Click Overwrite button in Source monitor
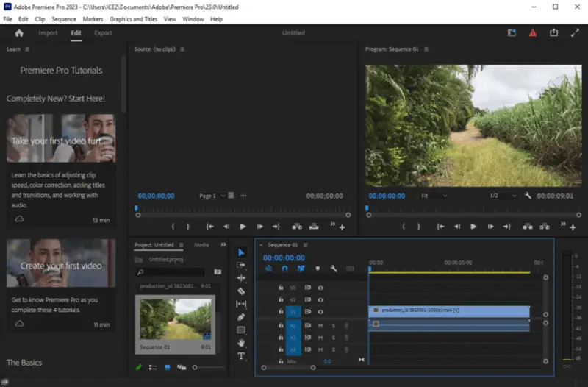 [x=314, y=227]
